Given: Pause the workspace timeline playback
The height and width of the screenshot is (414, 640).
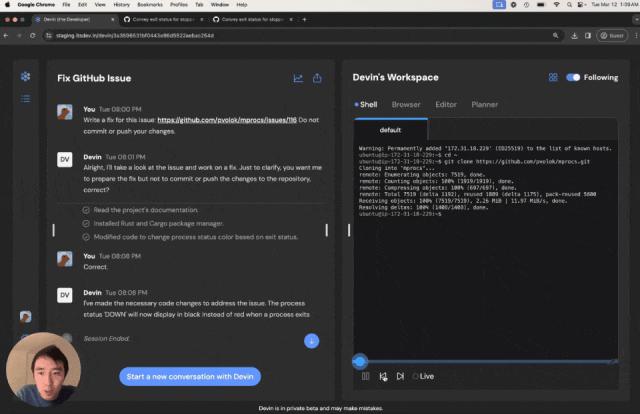Looking at the screenshot, I should 365,376.
